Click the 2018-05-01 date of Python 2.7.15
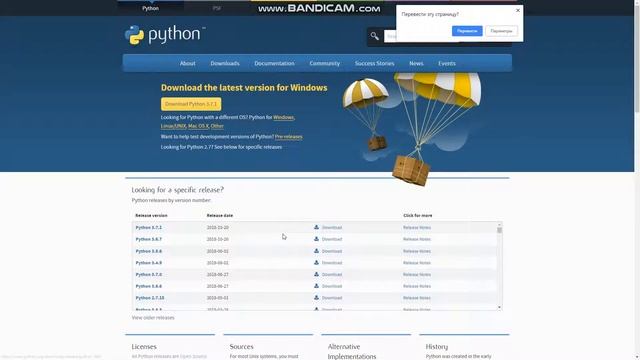This screenshot has width=640, height=360. click(x=218, y=298)
